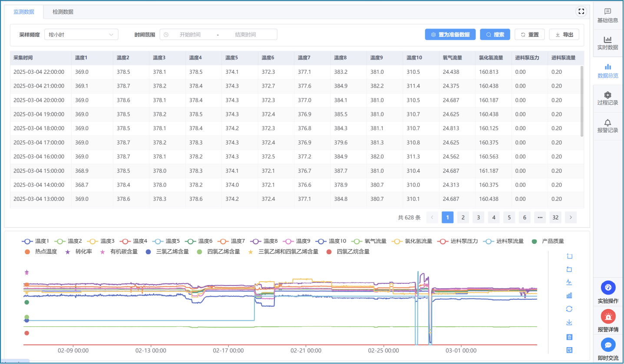Toggle fullscreen icon at top right

click(x=581, y=12)
